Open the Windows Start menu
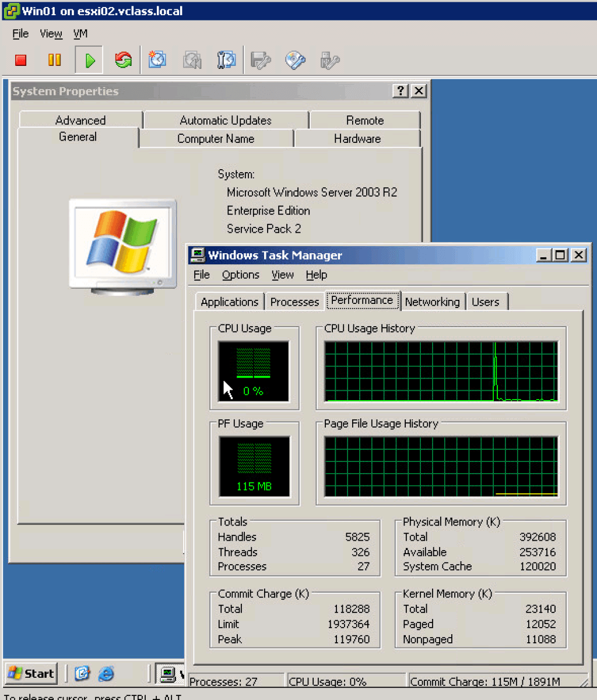The height and width of the screenshot is (700, 597). coord(30,674)
